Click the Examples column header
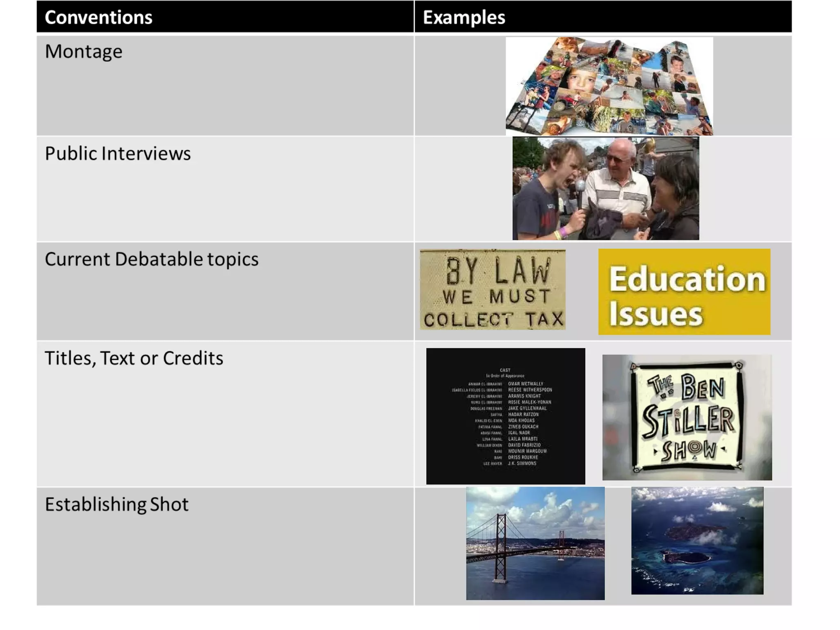The width and height of the screenshot is (840, 630). (x=464, y=17)
